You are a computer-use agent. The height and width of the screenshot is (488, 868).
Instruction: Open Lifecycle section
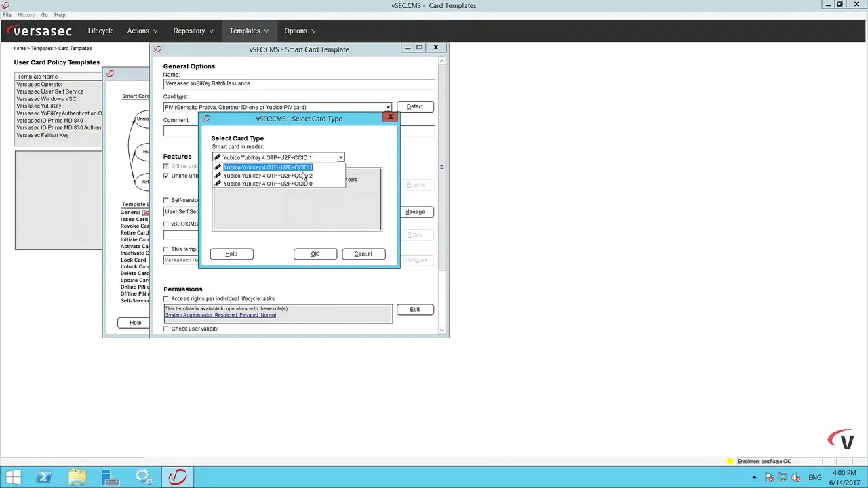(100, 30)
